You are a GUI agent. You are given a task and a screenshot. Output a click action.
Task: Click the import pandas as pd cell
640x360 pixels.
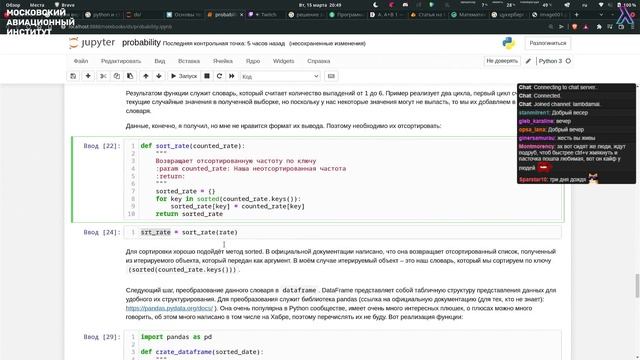pyautogui.click(x=343, y=345)
